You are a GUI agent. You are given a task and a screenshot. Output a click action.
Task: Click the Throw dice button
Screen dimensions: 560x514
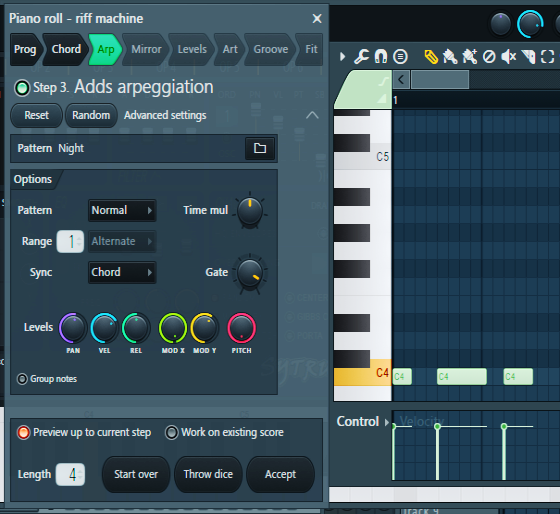[x=208, y=474]
